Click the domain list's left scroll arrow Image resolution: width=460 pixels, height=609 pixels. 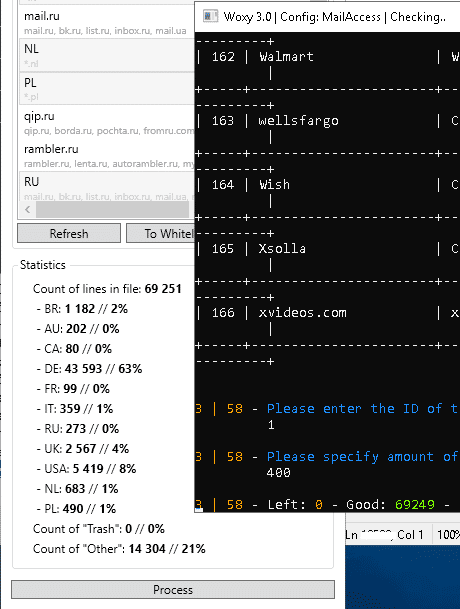[27, 210]
